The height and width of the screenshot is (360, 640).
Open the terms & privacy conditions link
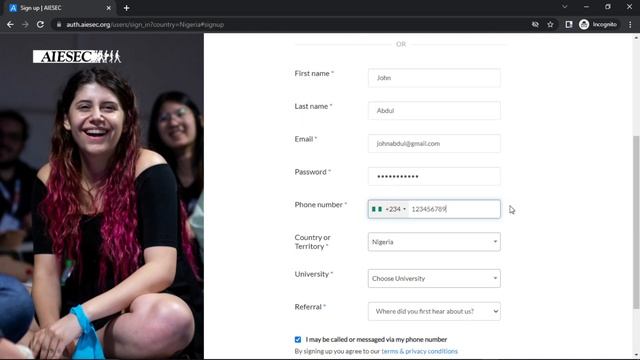click(x=419, y=351)
